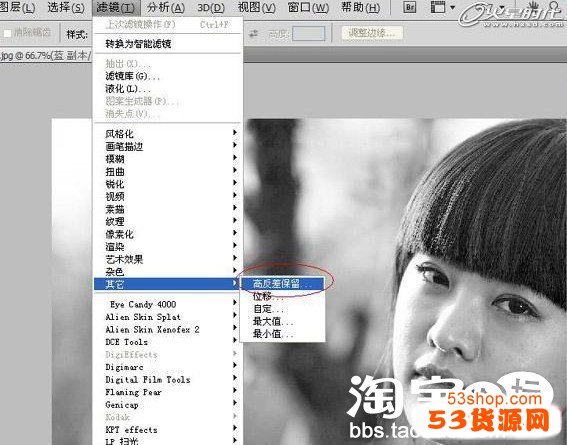The image size is (567, 445).
Task: Open the Flaming Pear plugin submenu
Action: click(168, 392)
